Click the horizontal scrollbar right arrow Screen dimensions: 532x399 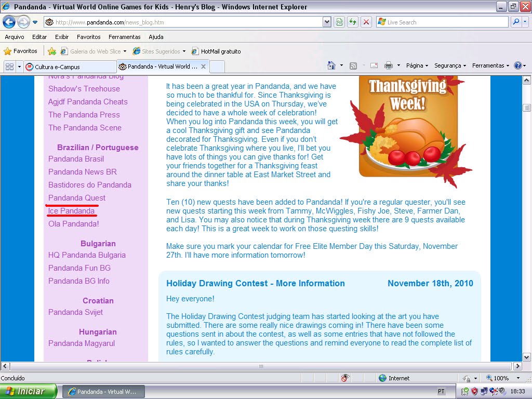517,366
